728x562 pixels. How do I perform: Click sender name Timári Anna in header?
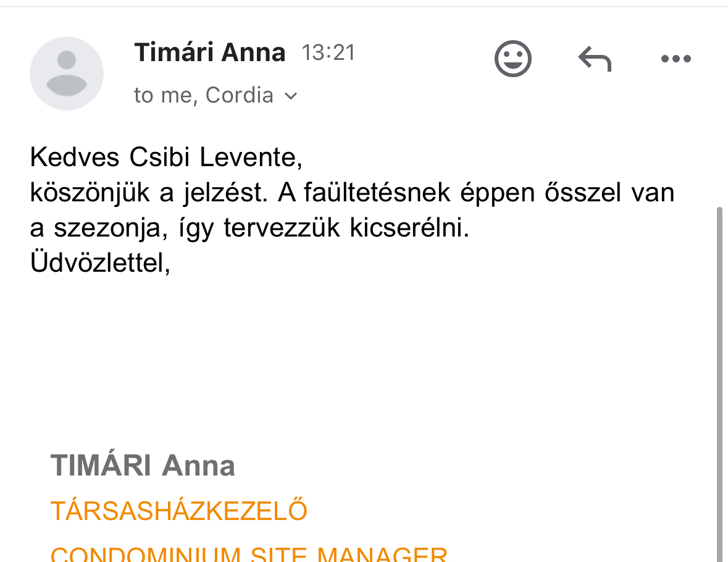pos(210,52)
